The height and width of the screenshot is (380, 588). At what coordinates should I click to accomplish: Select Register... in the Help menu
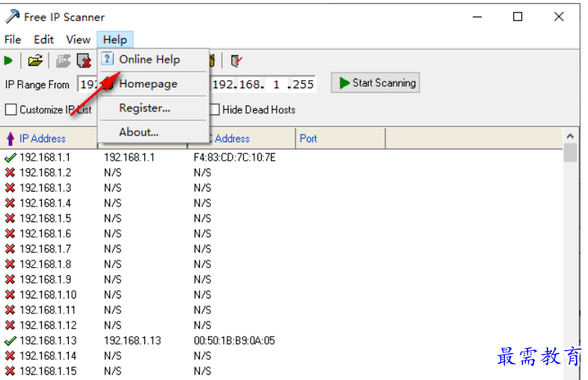[x=153, y=108]
